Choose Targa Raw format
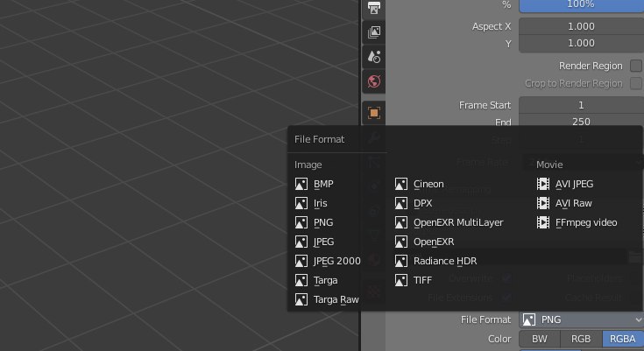Image resolution: width=644 pixels, height=351 pixels. [x=328, y=299]
